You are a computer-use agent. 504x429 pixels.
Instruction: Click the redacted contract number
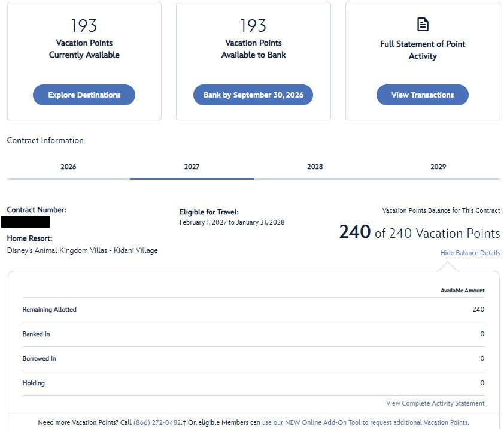click(25, 222)
